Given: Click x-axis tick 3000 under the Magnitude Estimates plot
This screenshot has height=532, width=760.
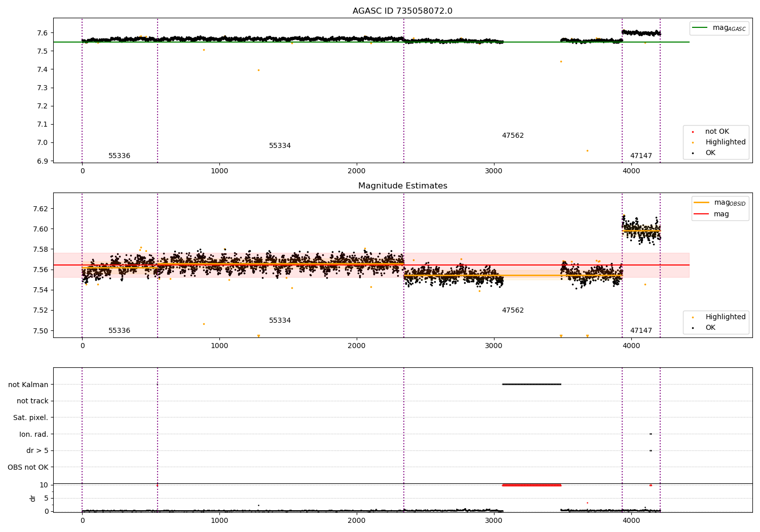Looking at the screenshot, I should point(494,346).
